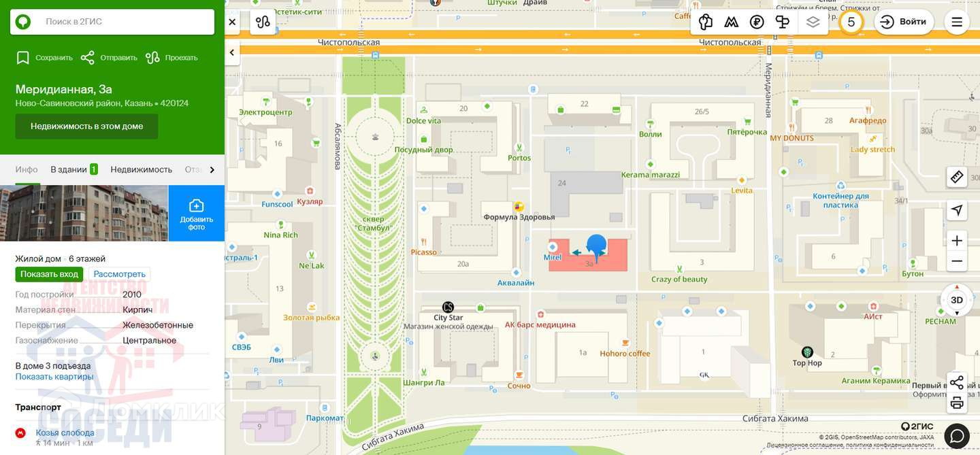This screenshot has width=980, height=455.
Task: Click the my location arrow icon
Action: click(957, 209)
